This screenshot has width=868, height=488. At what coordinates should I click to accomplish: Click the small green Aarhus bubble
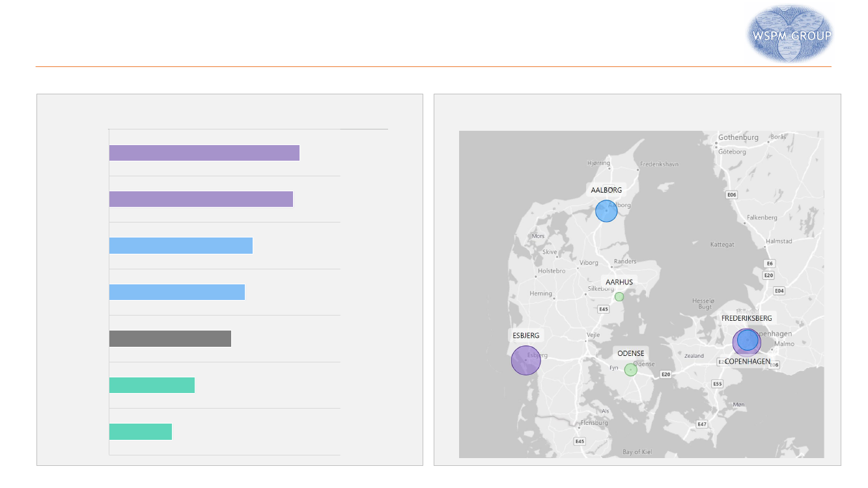619,297
